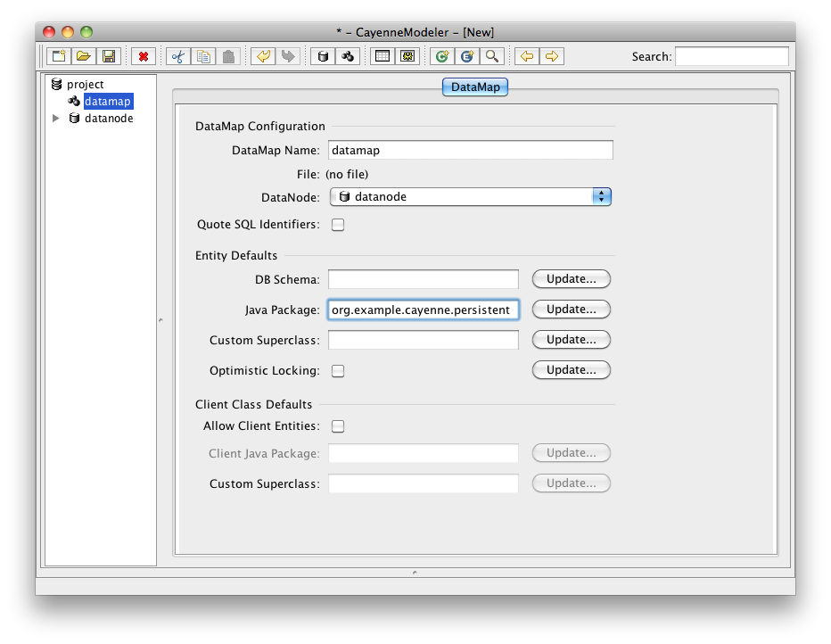Open the DataNode dropdown
Image resolution: width=831 pixels, height=644 pixels.
470,196
